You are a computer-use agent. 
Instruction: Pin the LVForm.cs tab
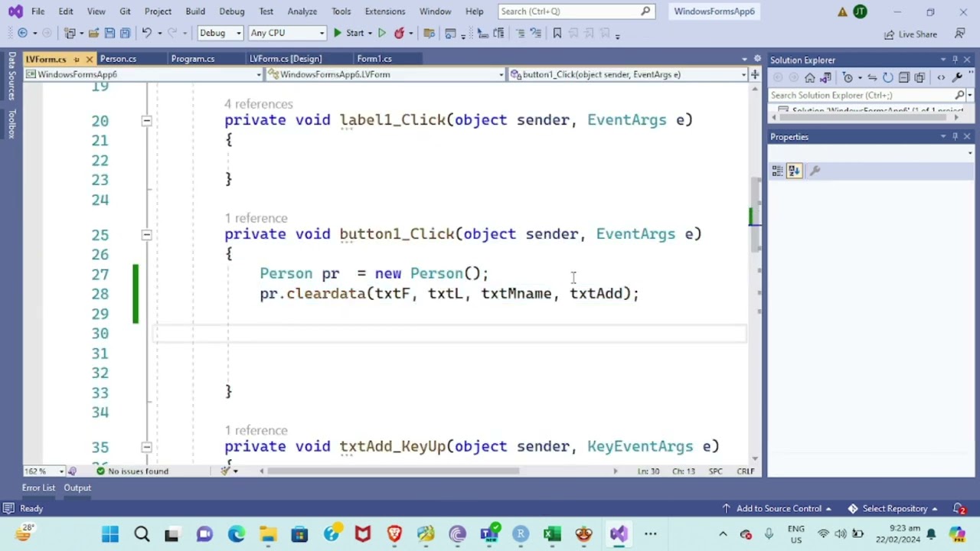[76, 59]
